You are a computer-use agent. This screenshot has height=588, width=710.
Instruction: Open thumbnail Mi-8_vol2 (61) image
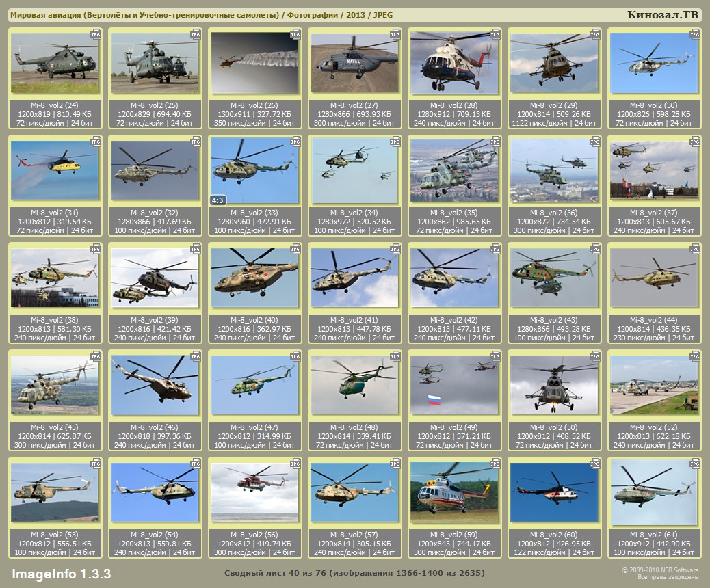coord(653,491)
